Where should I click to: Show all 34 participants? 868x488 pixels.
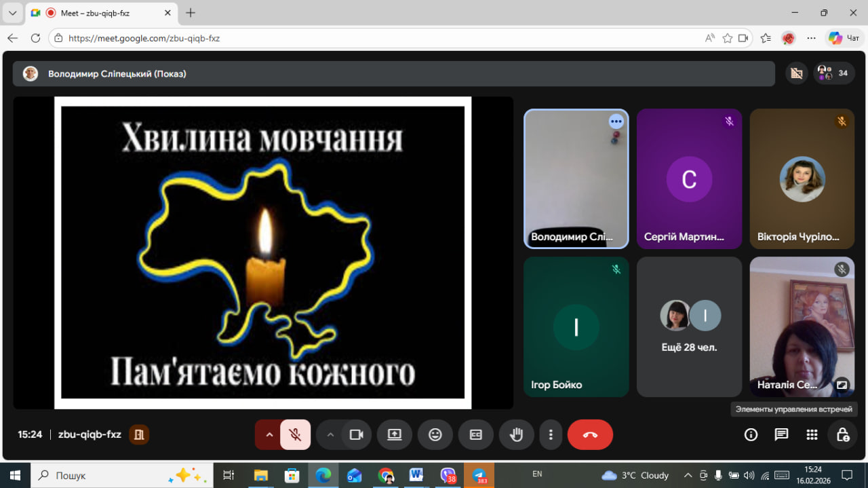(x=835, y=73)
